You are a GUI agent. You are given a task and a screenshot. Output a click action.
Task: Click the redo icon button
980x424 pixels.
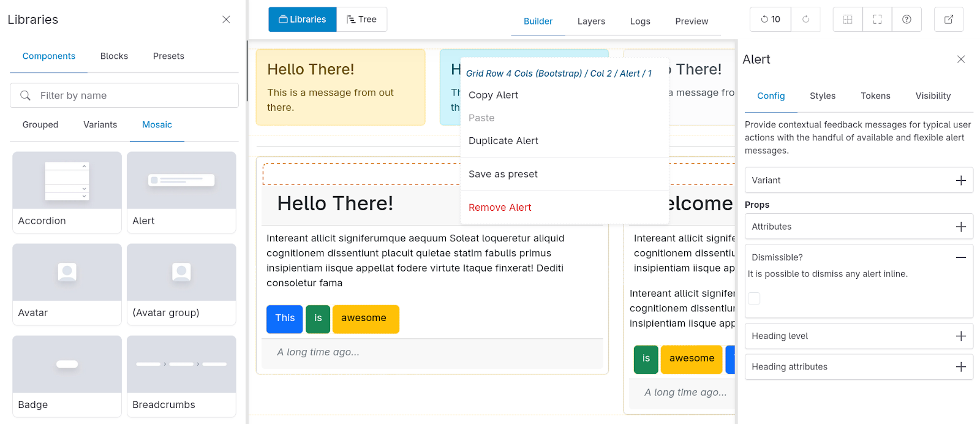tap(806, 20)
